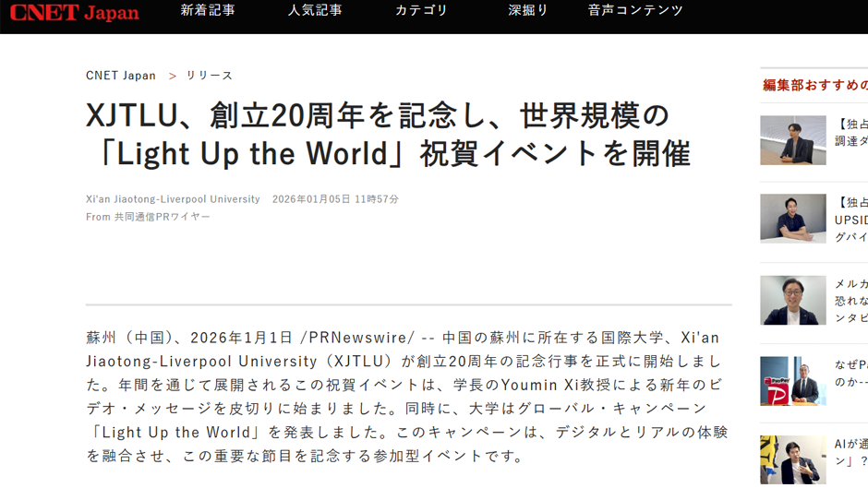Viewport: 868px width, 488px height.
Task: Select 深掘り in the top navigation
Action: pos(528,11)
